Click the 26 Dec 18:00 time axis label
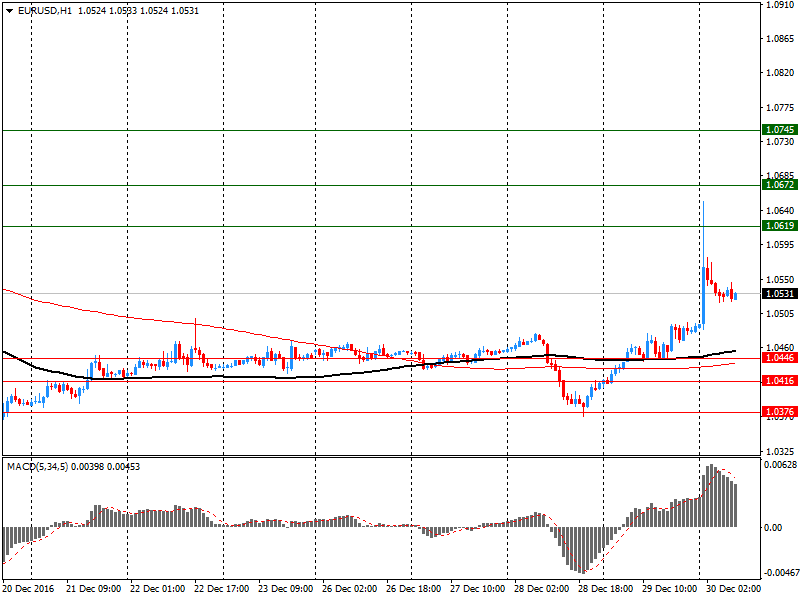This screenshot has width=800, height=600. pyautogui.click(x=414, y=589)
